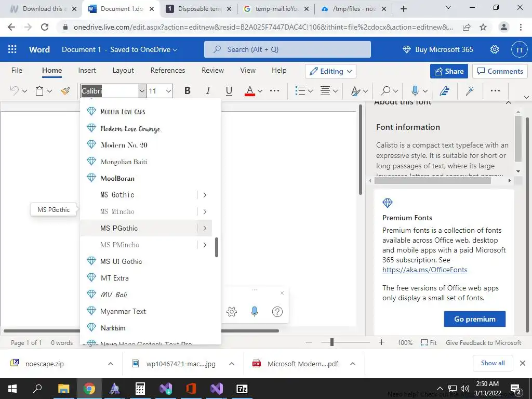Image resolution: width=532 pixels, height=399 pixels.
Task: Click the paragraph alignment icon
Action: (325, 90)
